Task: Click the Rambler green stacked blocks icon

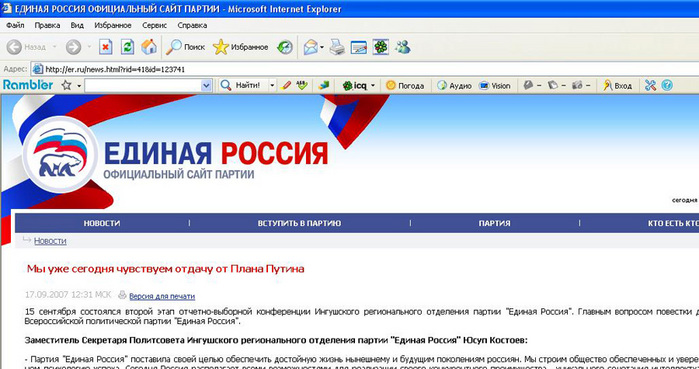Action: pyautogui.click(x=324, y=85)
